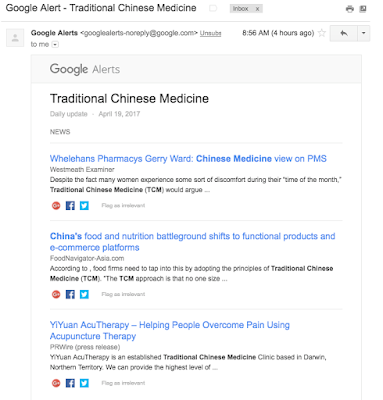Share YiYuan article on Facebook
This screenshot has width=383, height=400.
[x=70, y=383]
